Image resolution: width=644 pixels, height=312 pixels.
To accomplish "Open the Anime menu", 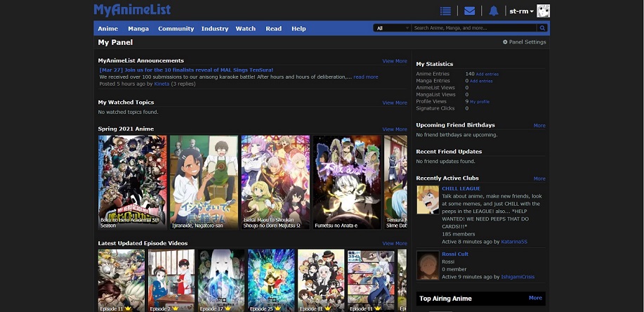I will (107, 28).
